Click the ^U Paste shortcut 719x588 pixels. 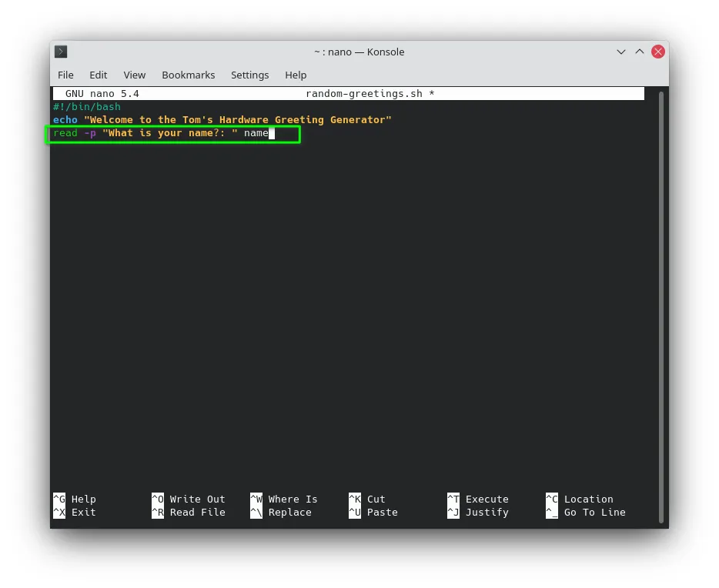coord(373,513)
